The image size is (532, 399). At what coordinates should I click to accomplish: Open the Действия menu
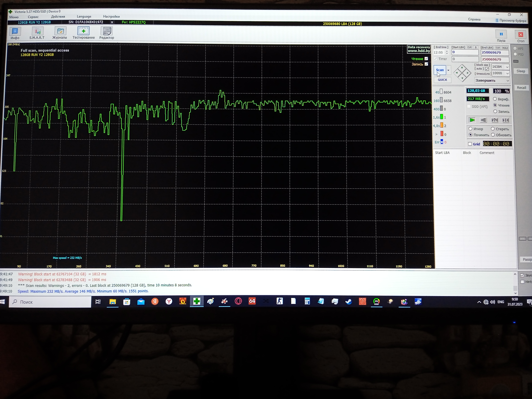click(x=58, y=17)
